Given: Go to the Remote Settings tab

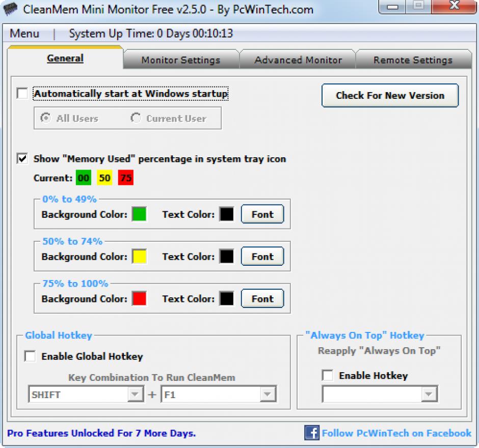Looking at the screenshot, I should click(x=413, y=60).
